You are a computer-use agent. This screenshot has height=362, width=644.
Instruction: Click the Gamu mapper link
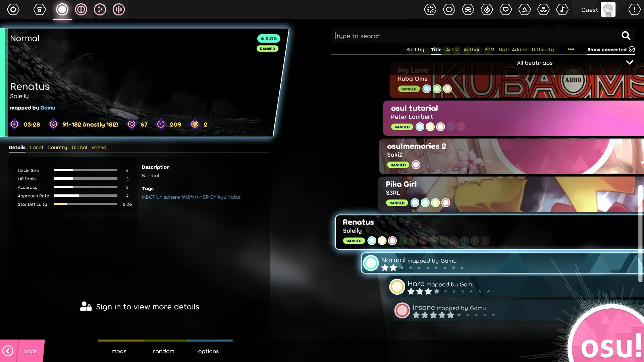coord(48,108)
